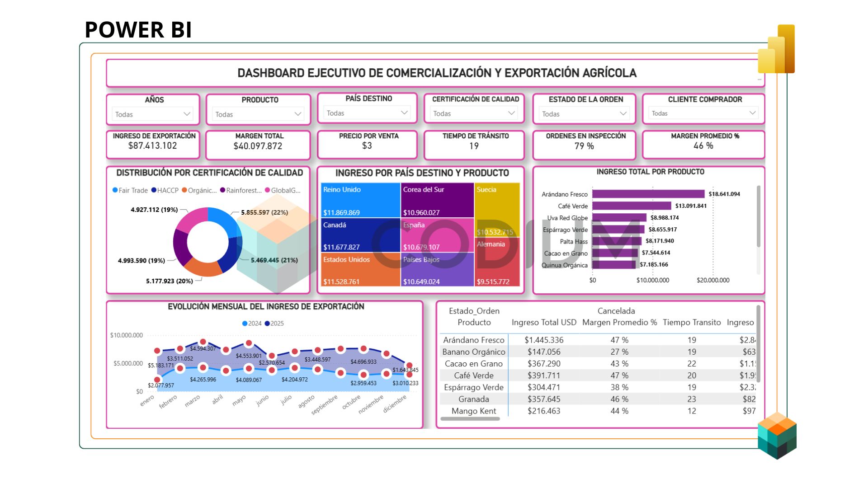
Task: Open the ESTADO DE LA ORDEN dropdown
Action: [x=584, y=114]
